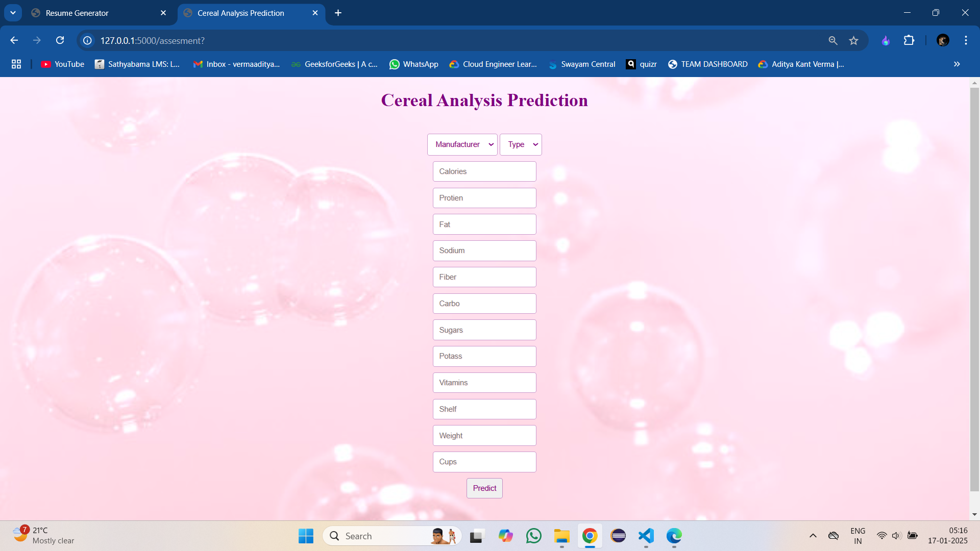This screenshot has width=980, height=551.
Task: Open Visual Studio Code from taskbar
Action: point(646,536)
